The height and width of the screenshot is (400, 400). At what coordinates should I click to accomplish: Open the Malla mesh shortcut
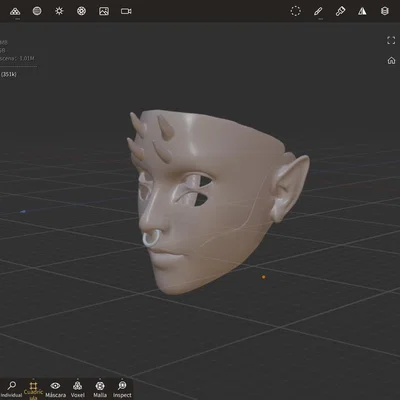(100, 389)
